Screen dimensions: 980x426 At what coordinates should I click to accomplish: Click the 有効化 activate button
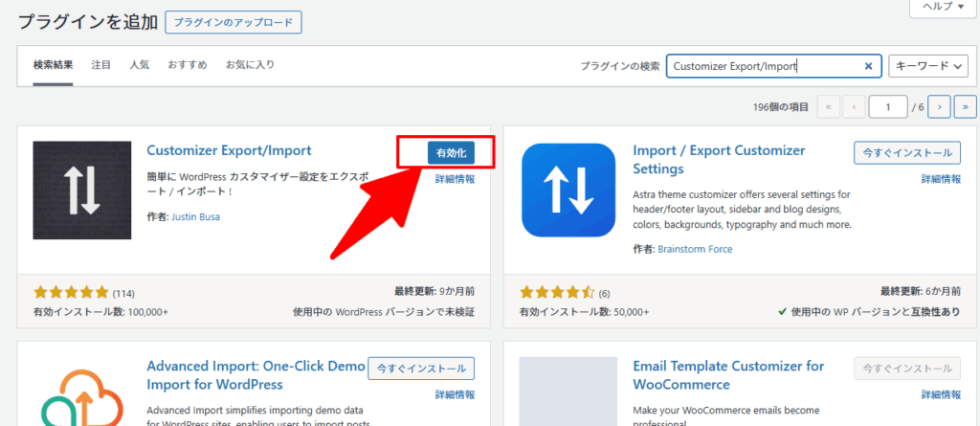451,152
